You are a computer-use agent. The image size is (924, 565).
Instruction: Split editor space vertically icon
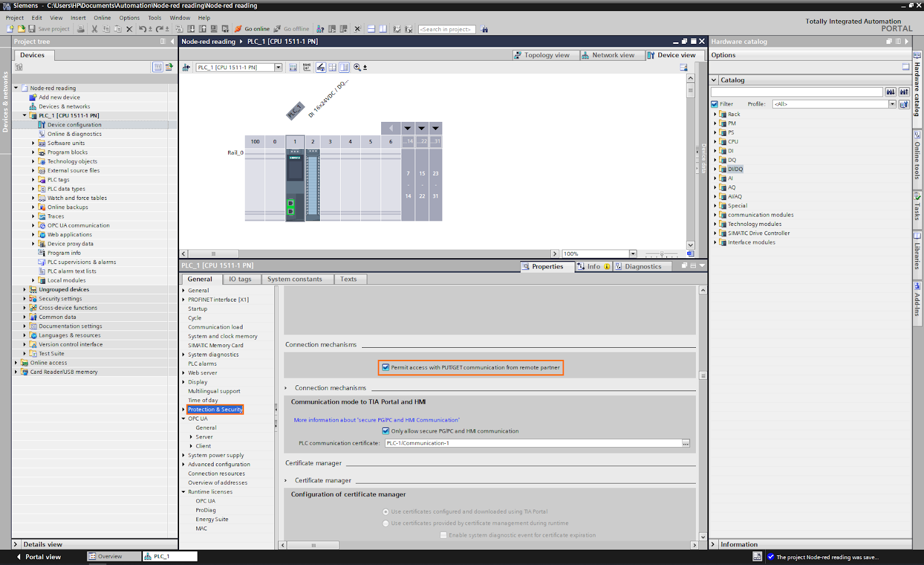pos(383,29)
